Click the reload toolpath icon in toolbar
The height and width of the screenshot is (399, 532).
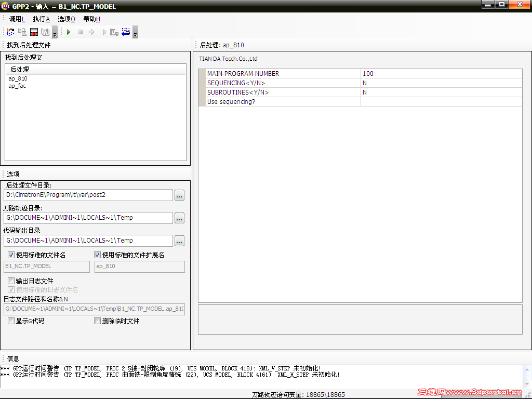pyautogui.click(x=11, y=32)
